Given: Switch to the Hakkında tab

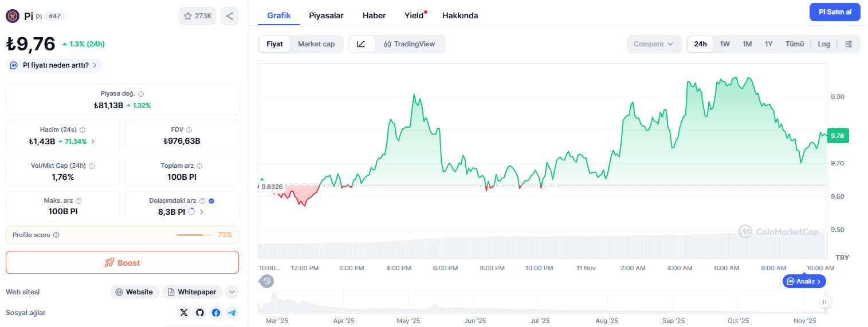Looking at the screenshot, I should (460, 15).
